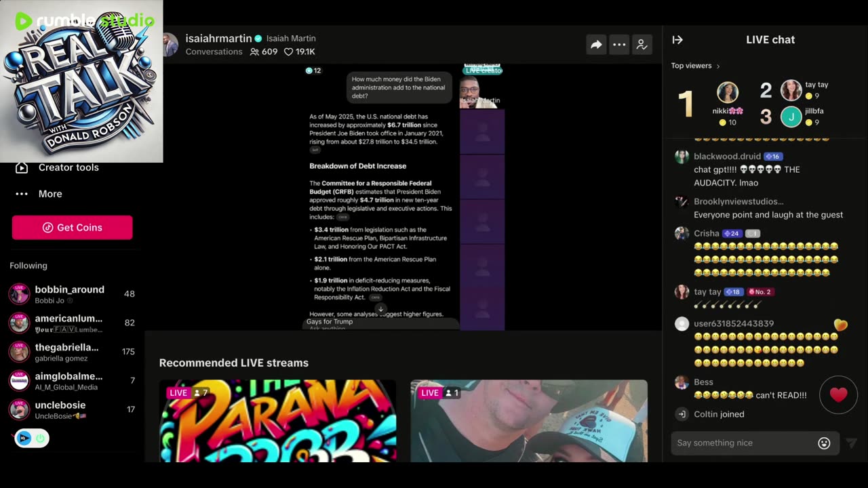
Task: Open Creator tools menu item
Action: 68,167
